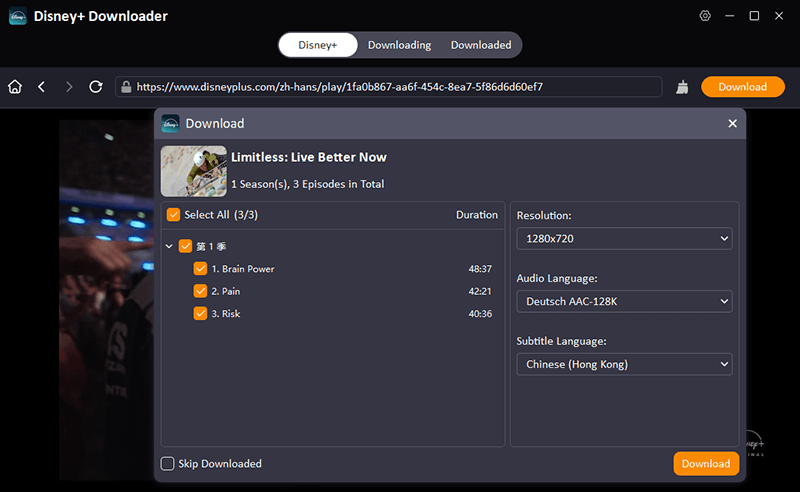Click the Download button in toolbar
The height and width of the screenshot is (492, 800).
click(742, 87)
